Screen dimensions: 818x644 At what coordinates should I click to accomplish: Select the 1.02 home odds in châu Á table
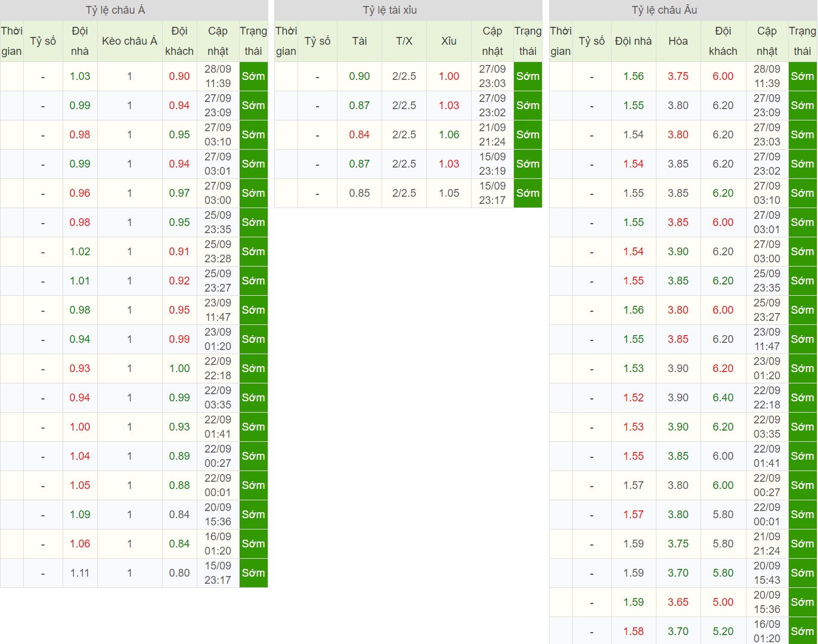tap(80, 252)
